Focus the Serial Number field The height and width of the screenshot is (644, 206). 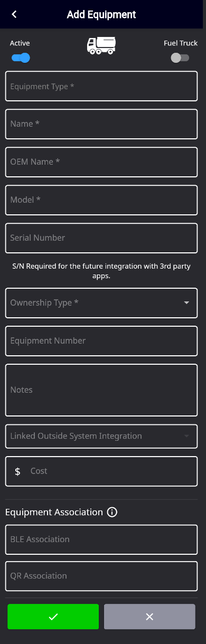coord(101,238)
